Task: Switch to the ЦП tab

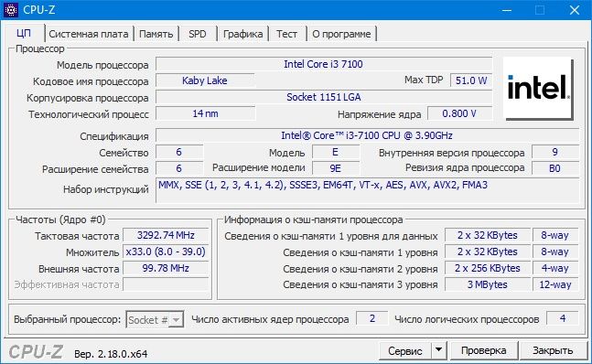Action: (24, 34)
